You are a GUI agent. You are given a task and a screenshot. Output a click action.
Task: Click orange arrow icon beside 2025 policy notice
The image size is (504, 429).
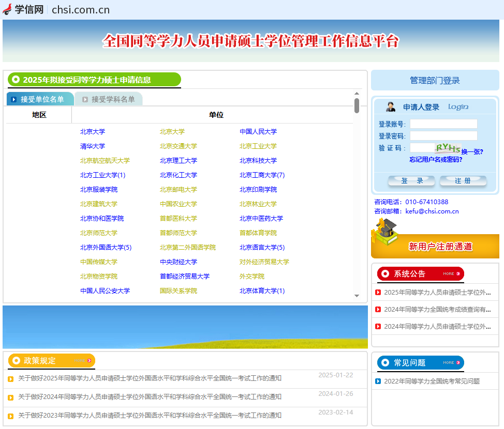tap(10, 379)
